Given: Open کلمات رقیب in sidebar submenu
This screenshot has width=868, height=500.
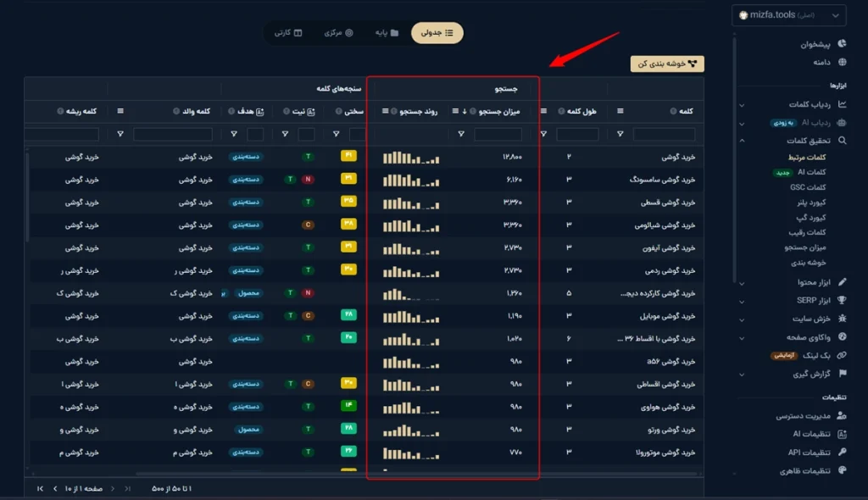Looking at the screenshot, I should tap(807, 232).
